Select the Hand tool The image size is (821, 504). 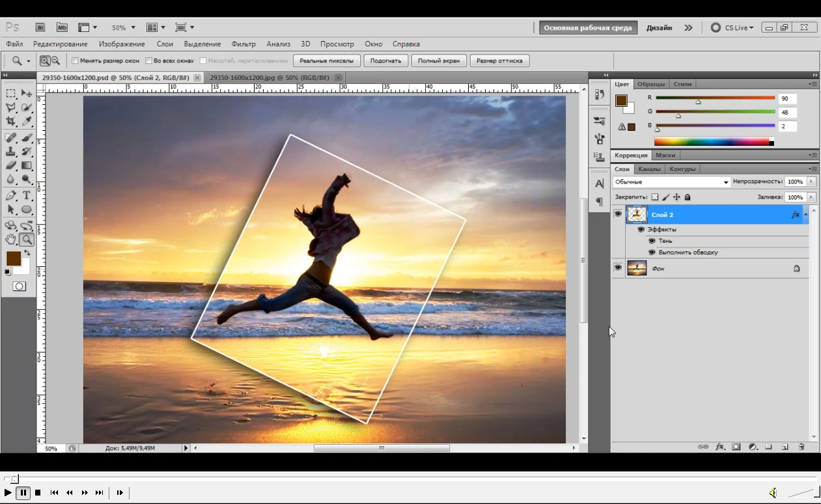pyautogui.click(x=11, y=240)
